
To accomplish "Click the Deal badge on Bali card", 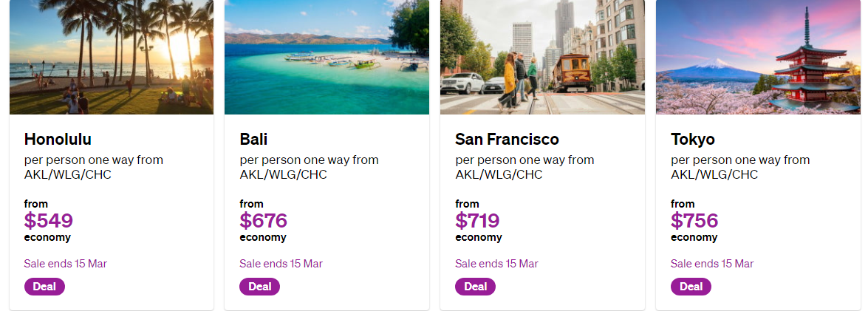I will coord(259,287).
